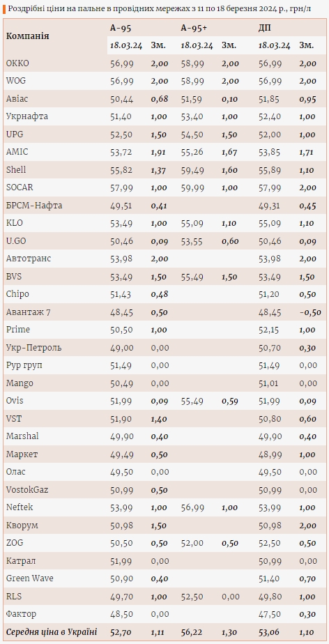Click the AMIC A-95 change 1,91
The image size is (329, 644).
(x=160, y=153)
